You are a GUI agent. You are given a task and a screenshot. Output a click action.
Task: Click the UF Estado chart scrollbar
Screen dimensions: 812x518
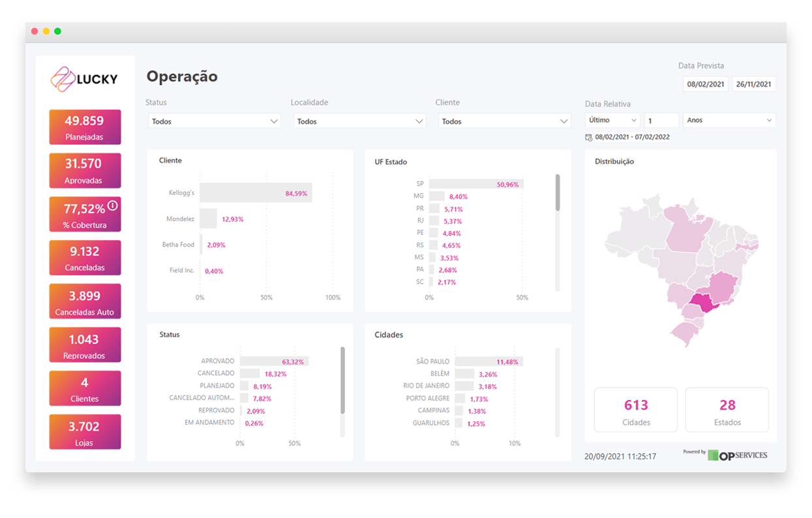click(x=558, y=192)
